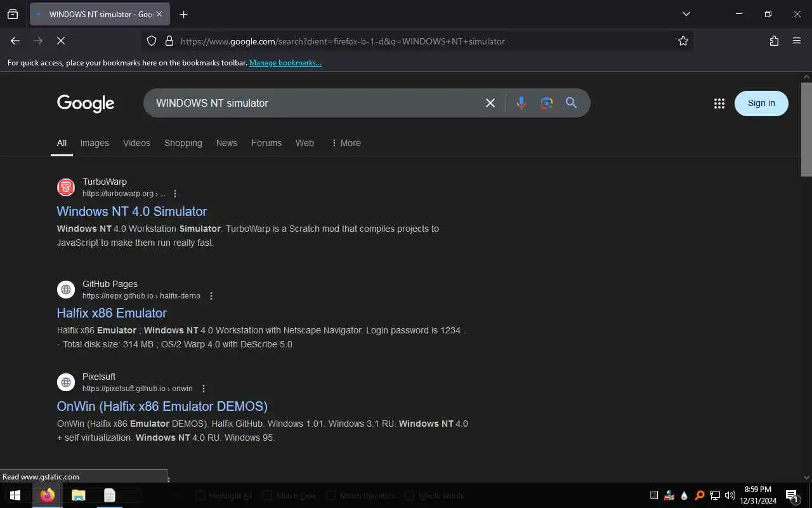Open the volume speaker tray icon
The height and width of the screenshot is (508, 812).
(x=730, y=495)
